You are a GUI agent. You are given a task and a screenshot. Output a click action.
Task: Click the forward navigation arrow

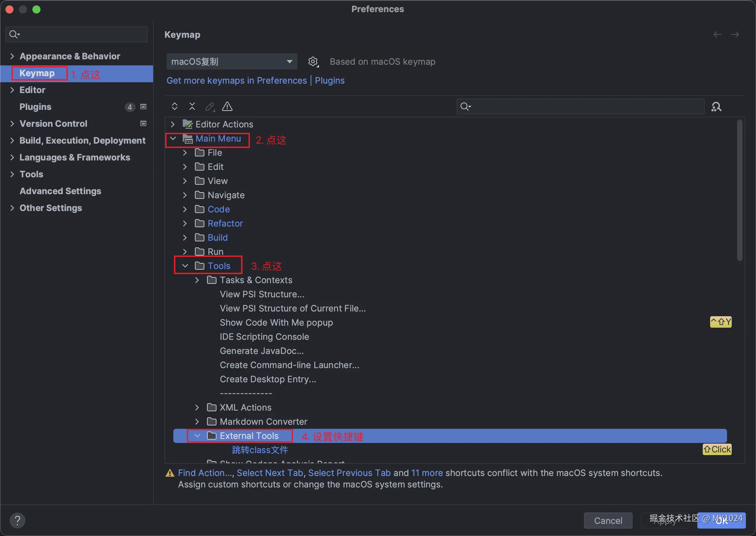735,34
